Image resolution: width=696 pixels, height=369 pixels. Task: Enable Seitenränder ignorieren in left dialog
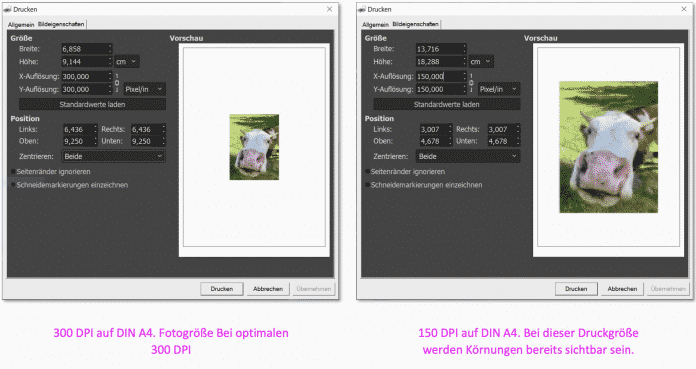click(13, 171)
